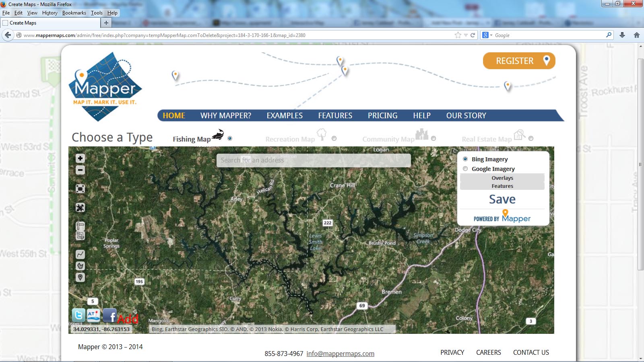This screenshot has height=362, width=644.
Task: Open the Bookmarks menu in Firefox
Action: coord(74,13)
